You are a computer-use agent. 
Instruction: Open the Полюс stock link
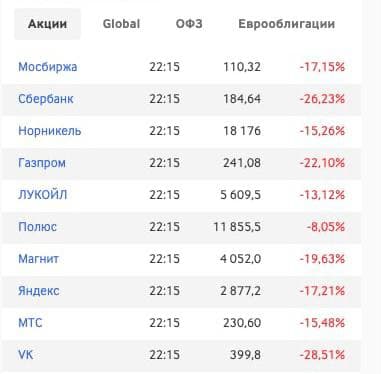(37, 227)
